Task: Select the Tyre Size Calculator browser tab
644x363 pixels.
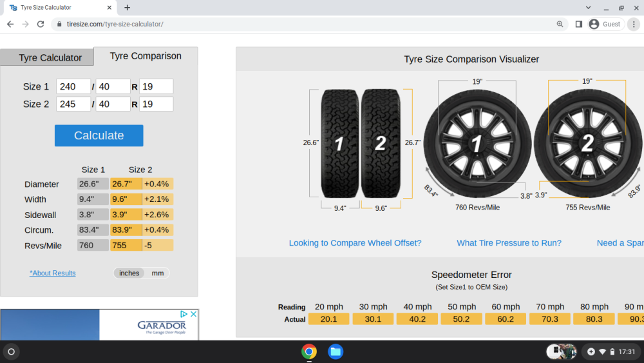Action: point(59,7)
